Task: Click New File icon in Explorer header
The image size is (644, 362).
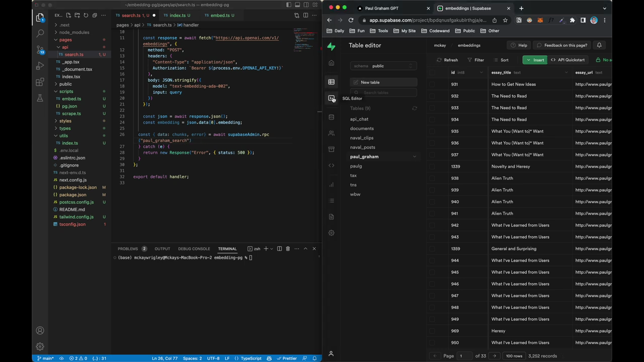Action: tap(68, 16)
